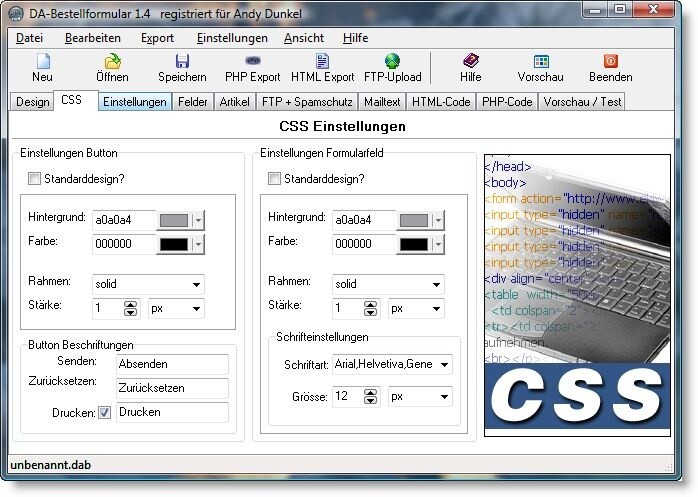This screenshot has width=698, height=497.
Task: Open the Schriftart font dropdown
Action: tap(443, 365)
